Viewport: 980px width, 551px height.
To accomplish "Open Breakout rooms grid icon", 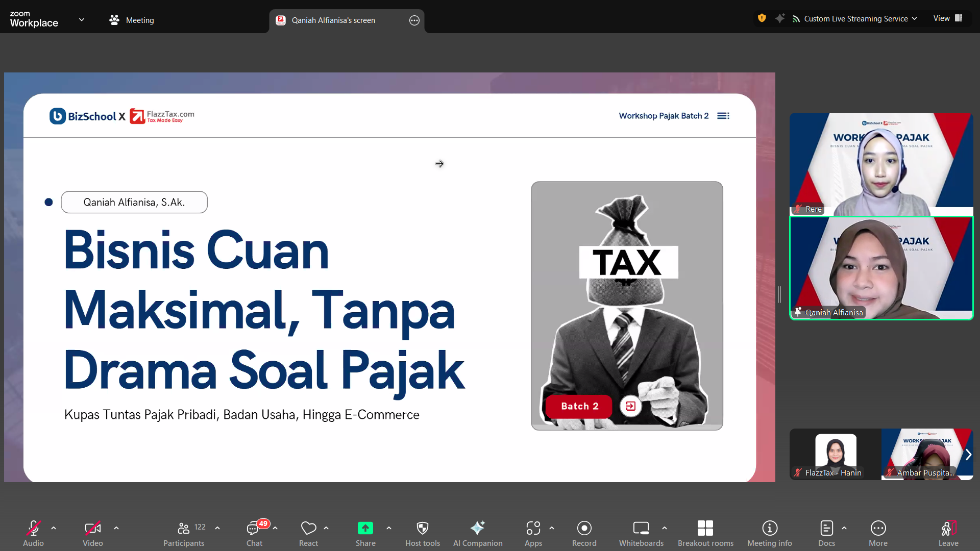I will click(x=705, y=528).
